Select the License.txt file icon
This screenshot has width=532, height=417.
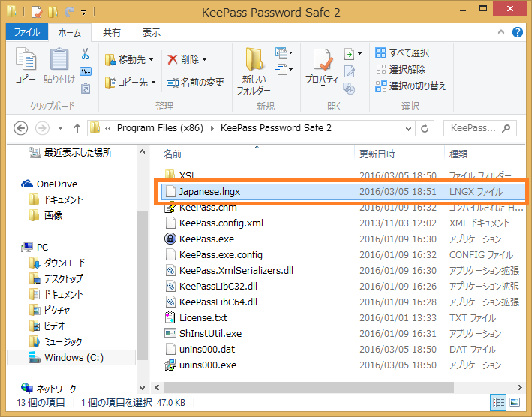point(170,318)
